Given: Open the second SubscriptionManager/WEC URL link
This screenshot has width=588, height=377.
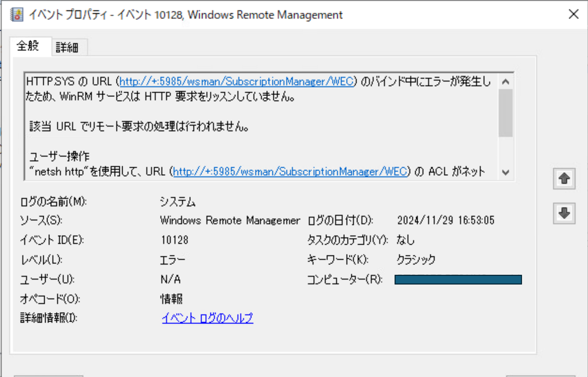Looking at the screenshot, I should click(x=288, y=172).
